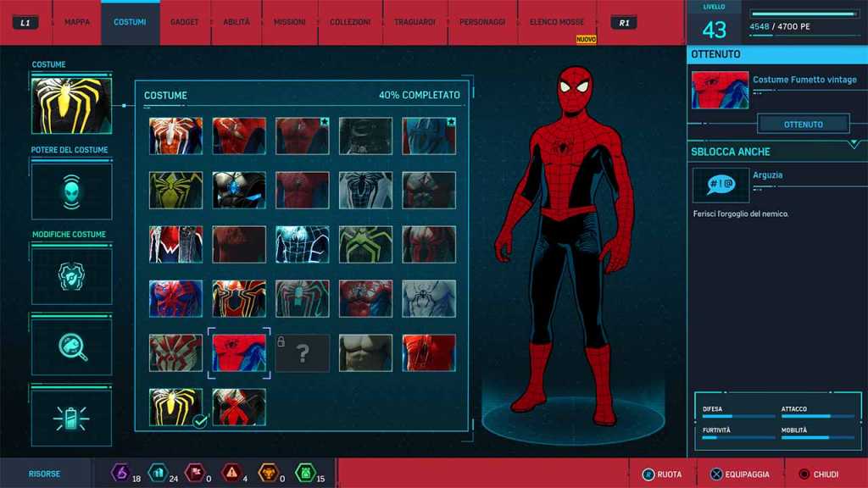
Task: Click the experience progress bar
Action: (x=804, y=14)
